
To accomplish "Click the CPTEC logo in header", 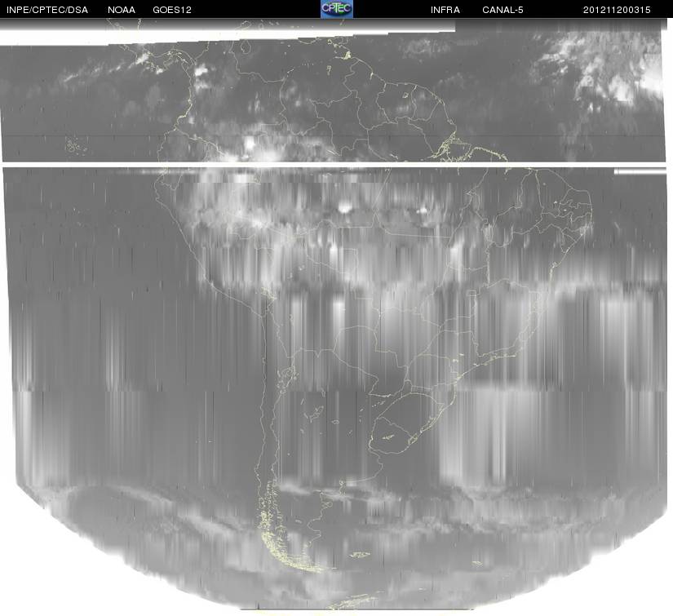I will pos(337,9).
